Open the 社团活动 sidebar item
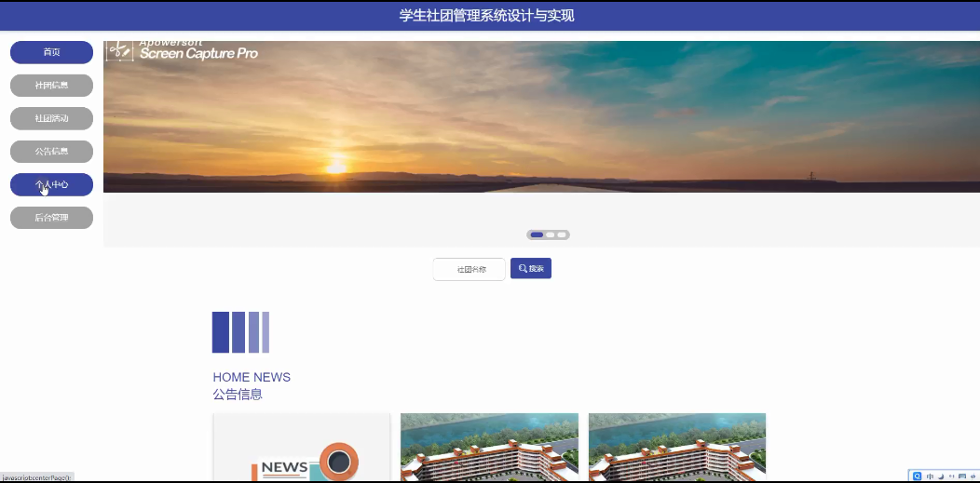Screen dimensions: 980x483 pyautogui.click(x=51, y=118)
